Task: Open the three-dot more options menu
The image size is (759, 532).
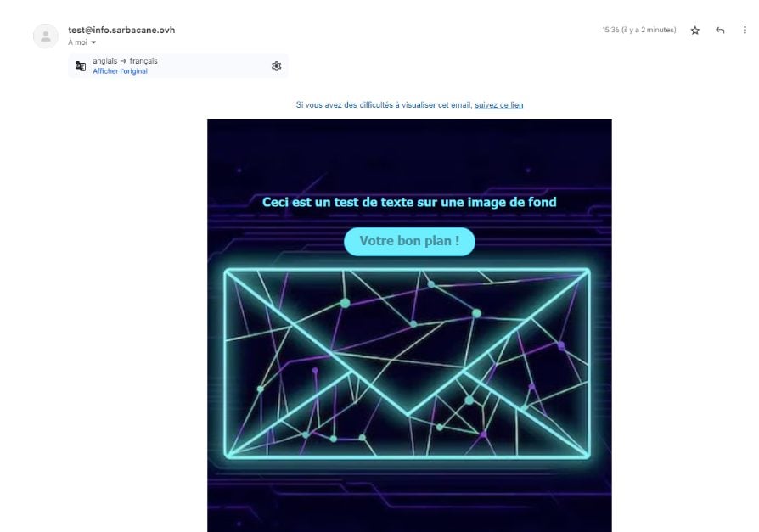Action: (745, 30)
